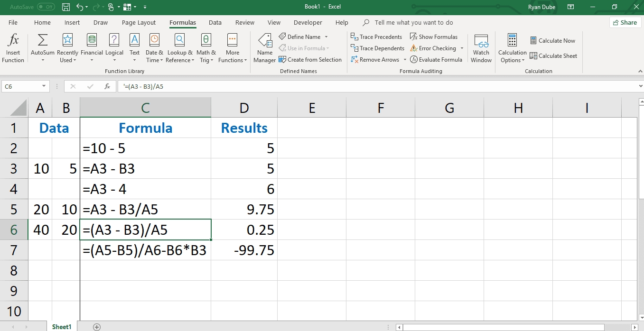Open the Help tab
The width and height of the screenshot is (644, 331).
(x=342, y=22)
